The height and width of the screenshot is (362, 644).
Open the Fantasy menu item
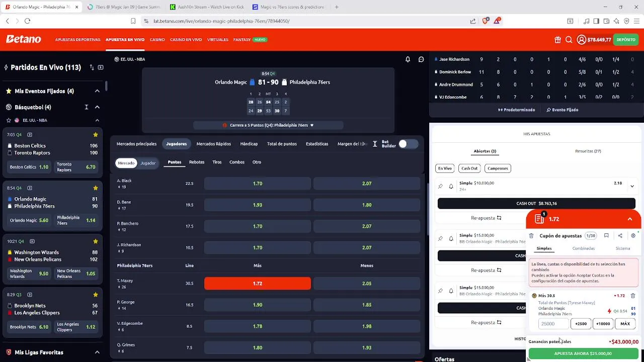point(242,40)
